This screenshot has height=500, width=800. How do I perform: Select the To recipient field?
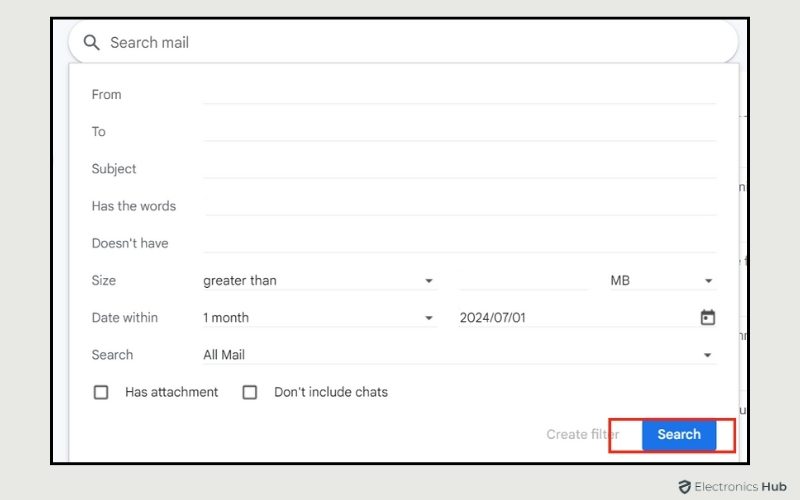coord(459,131)
